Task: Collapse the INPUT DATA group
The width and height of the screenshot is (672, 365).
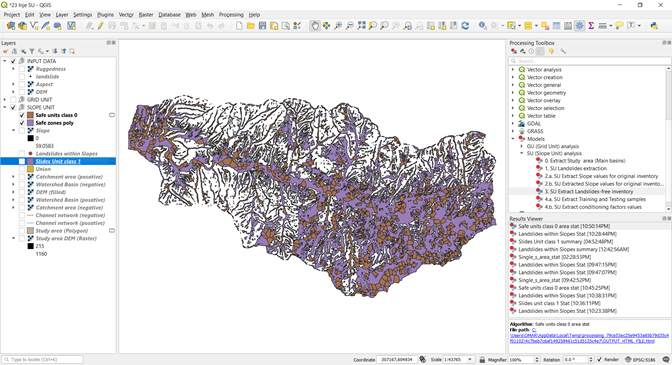Action: point(5,61)
